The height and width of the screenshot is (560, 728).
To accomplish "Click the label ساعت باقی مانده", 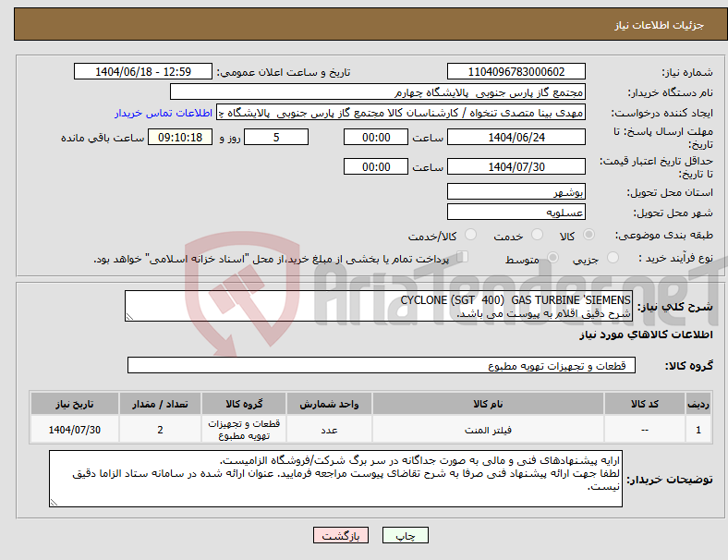I will click(103, 138).
